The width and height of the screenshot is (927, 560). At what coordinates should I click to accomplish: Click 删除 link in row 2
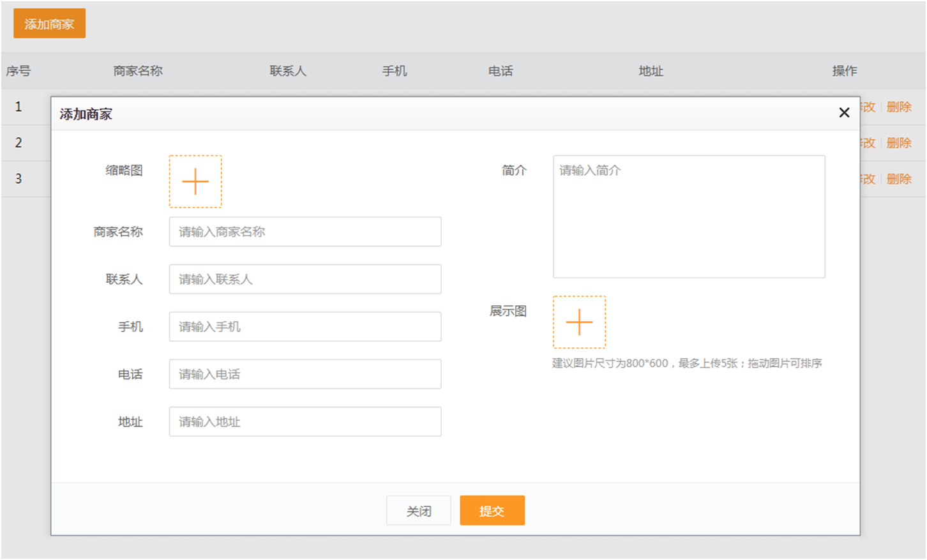pyautogui.click(x=898, y=143)
